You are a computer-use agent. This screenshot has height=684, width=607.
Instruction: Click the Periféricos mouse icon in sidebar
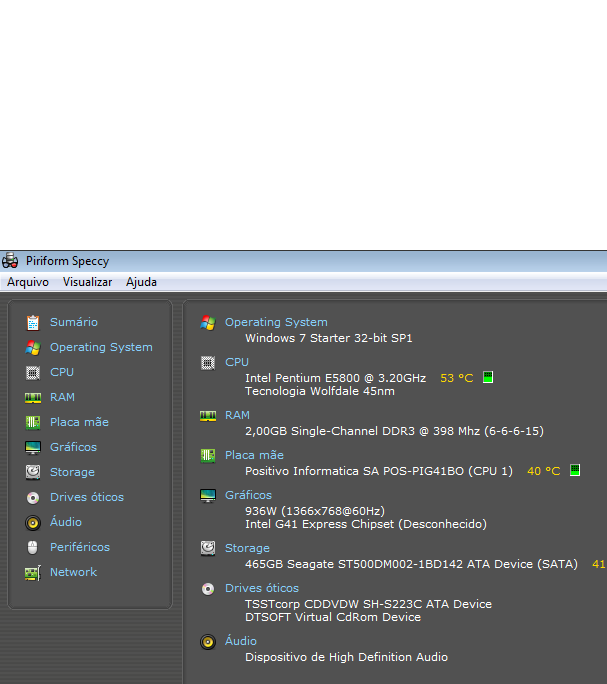tap(33, 547)
